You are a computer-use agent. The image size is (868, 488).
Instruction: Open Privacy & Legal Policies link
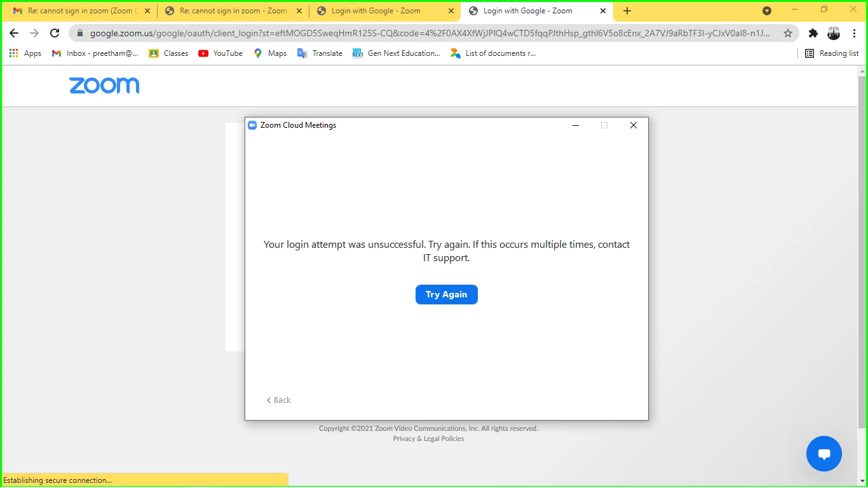pyautogui.click(x=428, y=438)
